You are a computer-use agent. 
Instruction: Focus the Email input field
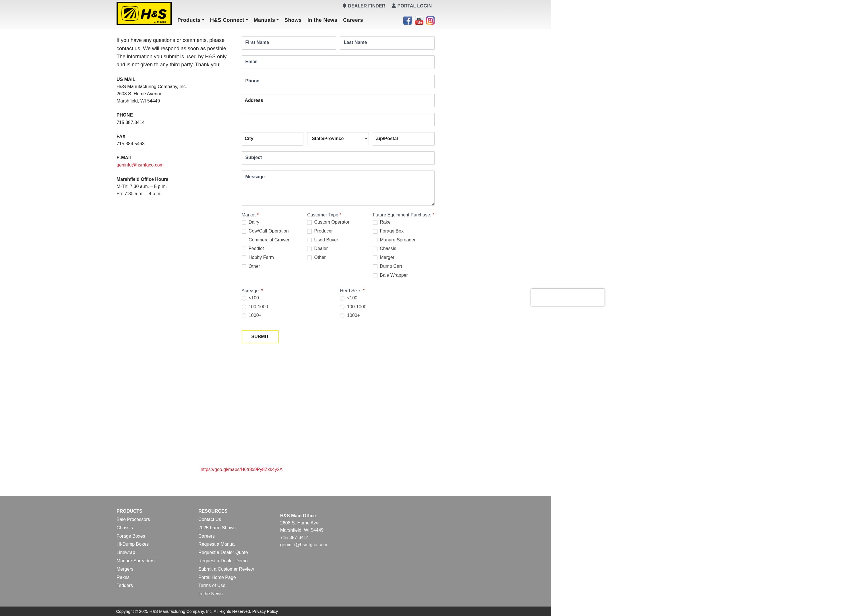click(x=338, y=62)
